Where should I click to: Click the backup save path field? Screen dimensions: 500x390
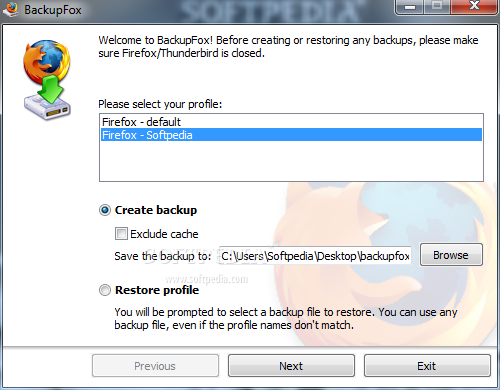(315, 256)
